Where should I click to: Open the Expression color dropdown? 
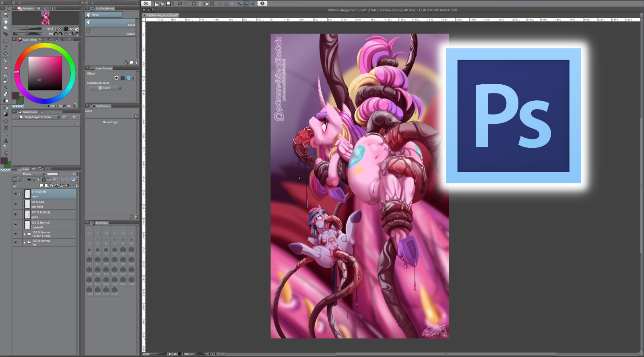(105, 88)
